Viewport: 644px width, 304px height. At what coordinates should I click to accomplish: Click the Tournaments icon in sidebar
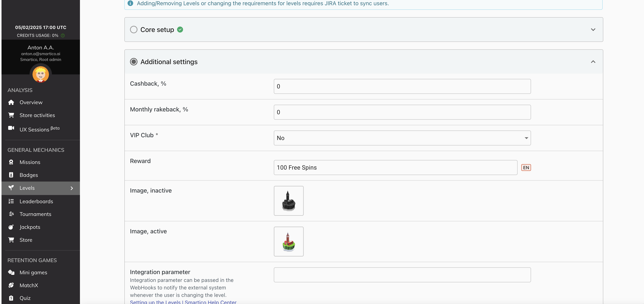[11, 214]
